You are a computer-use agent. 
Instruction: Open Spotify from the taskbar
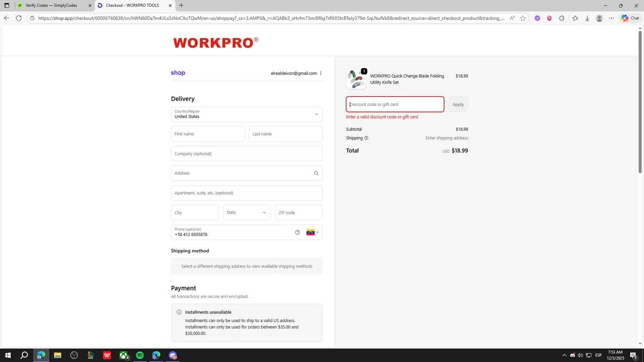pos(140,355)
